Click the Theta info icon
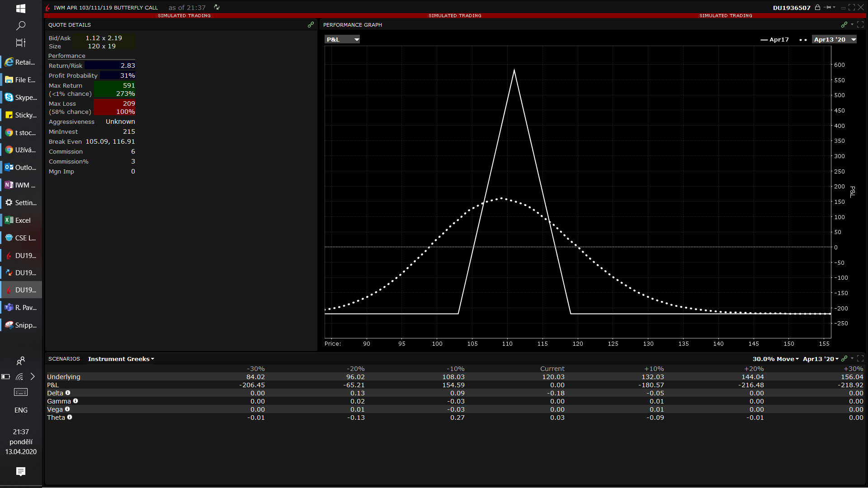 coord(70,418)
